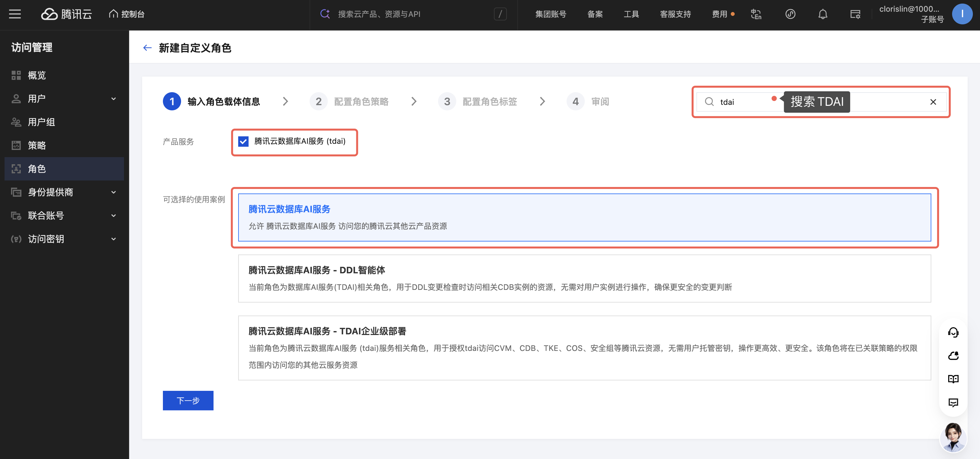Open the 客服支持 menu
This screenshot has width=980, height=459.
[675, 14]
